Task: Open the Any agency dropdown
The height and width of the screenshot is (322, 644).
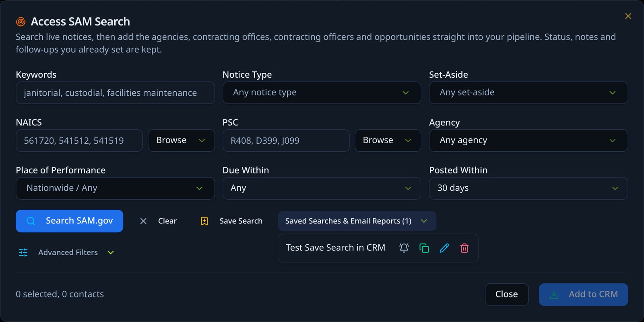Action: pyautogui.click(x=528, y=140)
